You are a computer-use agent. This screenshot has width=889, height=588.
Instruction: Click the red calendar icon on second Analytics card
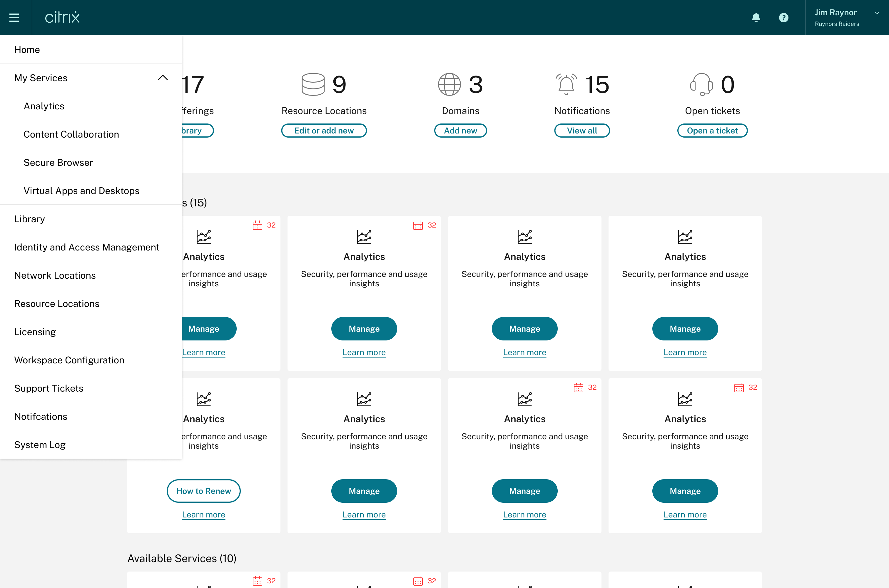pos(418,225)
